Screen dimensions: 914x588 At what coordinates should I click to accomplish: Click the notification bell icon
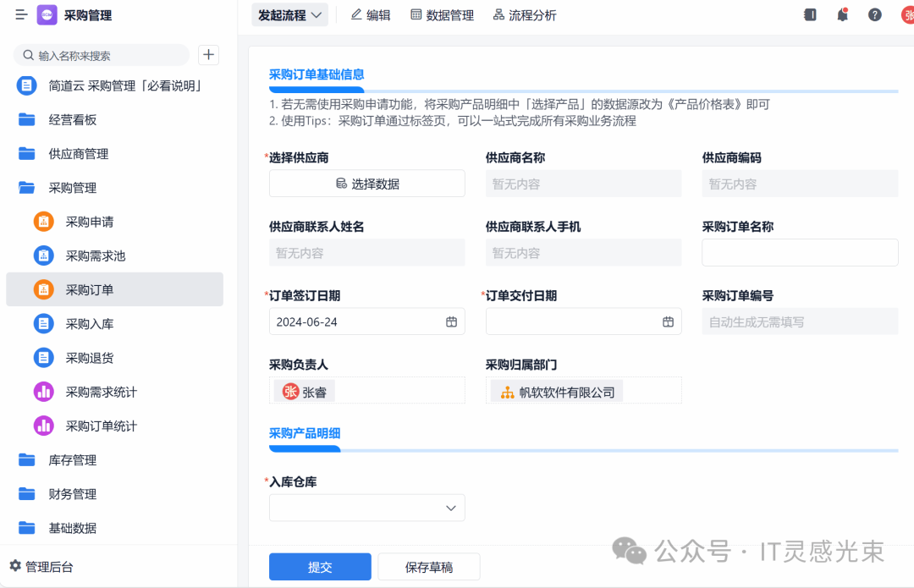point(842,14)
